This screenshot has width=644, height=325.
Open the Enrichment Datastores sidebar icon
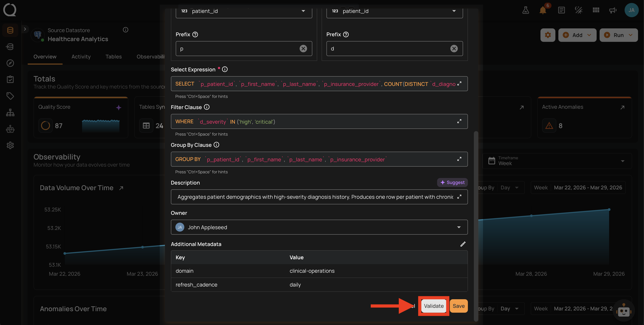pos(10,47)
